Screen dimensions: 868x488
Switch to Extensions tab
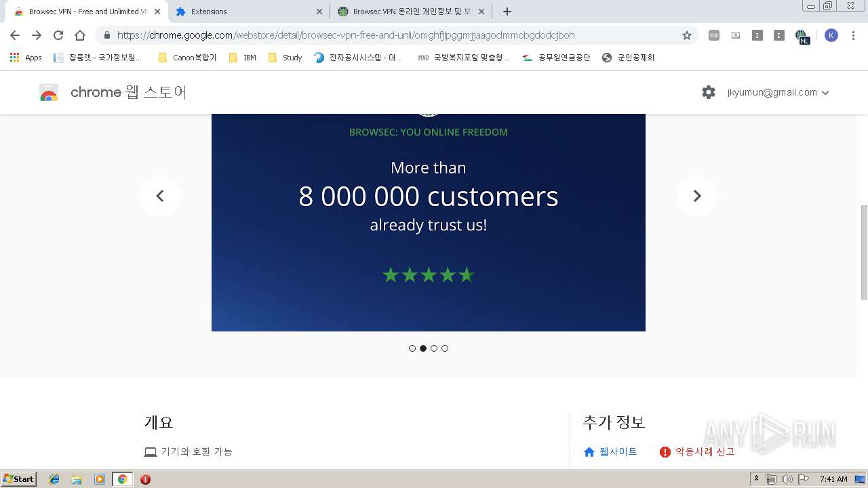248,12
